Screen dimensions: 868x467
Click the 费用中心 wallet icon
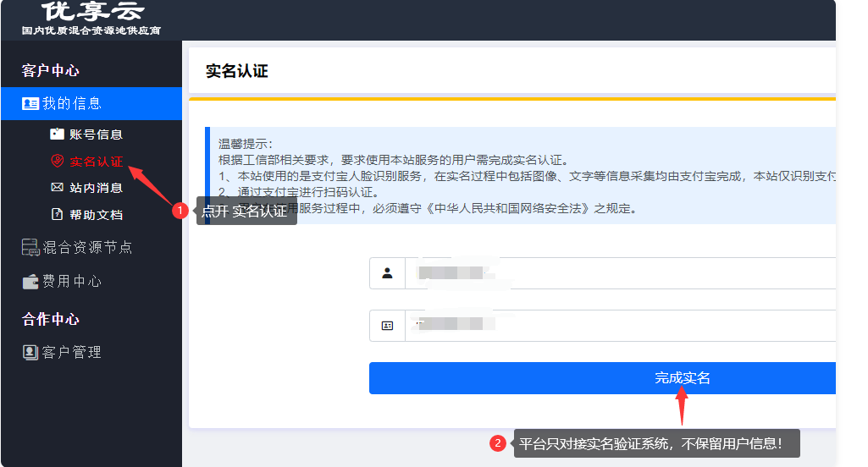point(30,282)
